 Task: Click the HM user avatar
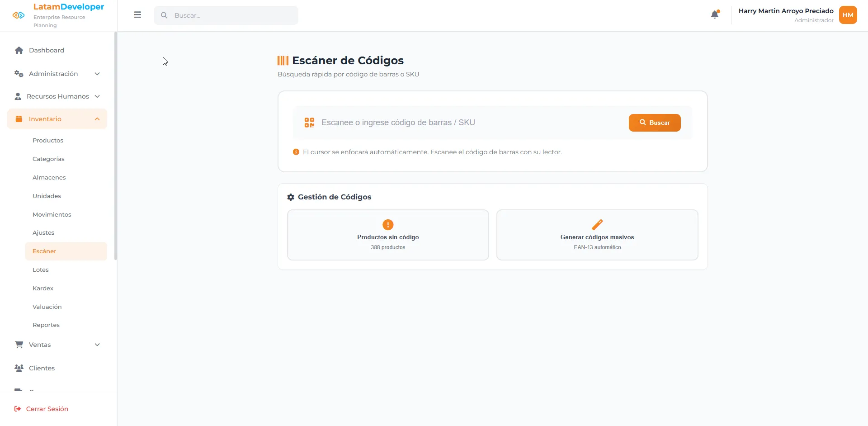click(x=848, y=15)
